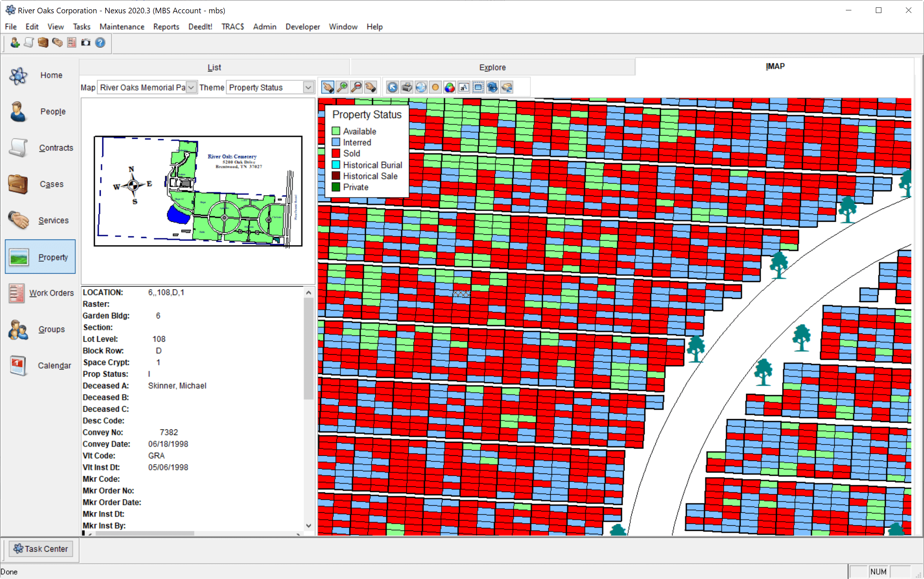The width and height of the screenshot is (924, 579).
Task: Toggle the pointing hand select tool
Action: pos(328,87)
